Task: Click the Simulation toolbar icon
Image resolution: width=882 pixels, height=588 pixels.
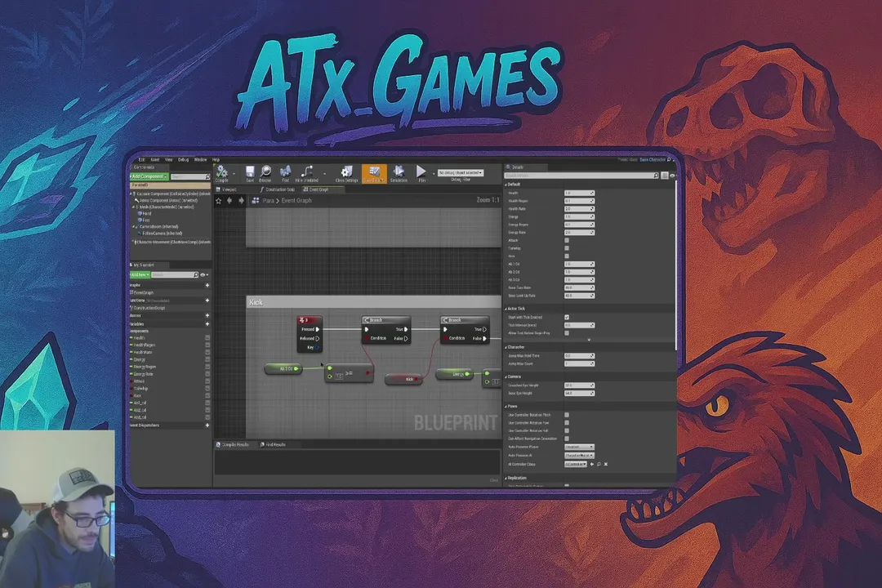Action: [x=399, y=172]
